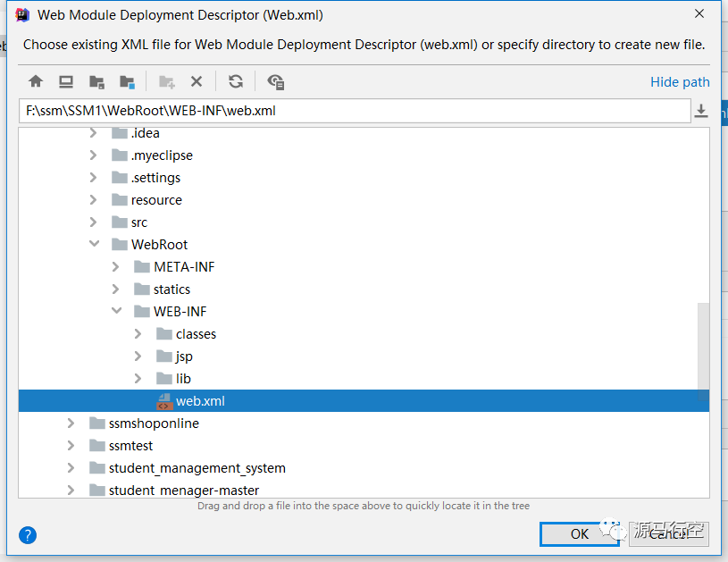This screenshot has width=728, height=562.
Task: Go to the module directory
Action: [x=127, y=81]
